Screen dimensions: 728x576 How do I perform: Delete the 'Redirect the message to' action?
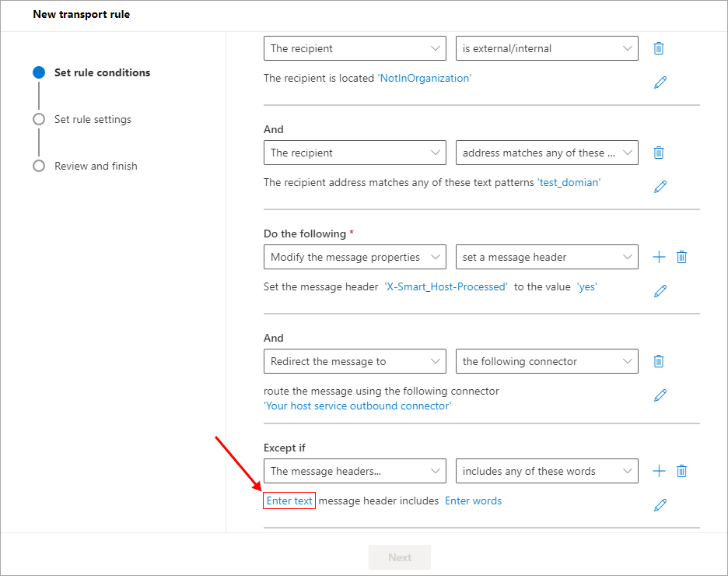coord(659,361)
